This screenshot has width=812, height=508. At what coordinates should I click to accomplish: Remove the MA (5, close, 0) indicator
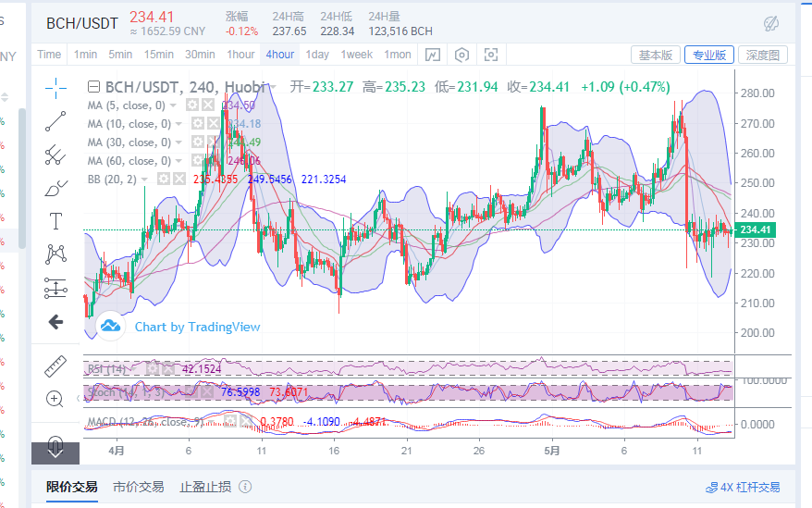[x=208, y=105]
